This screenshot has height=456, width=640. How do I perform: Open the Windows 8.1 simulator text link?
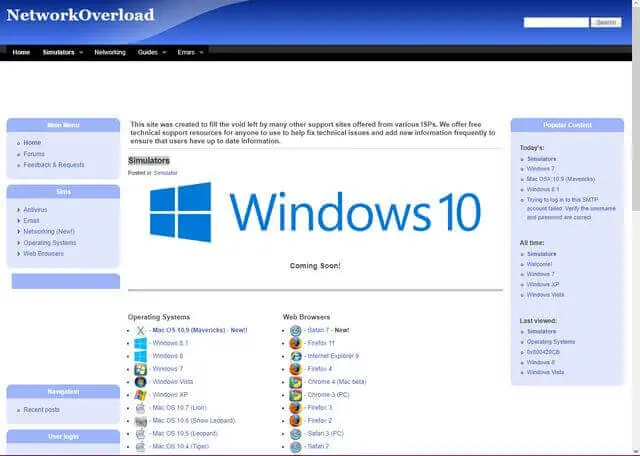click(170, 343)
